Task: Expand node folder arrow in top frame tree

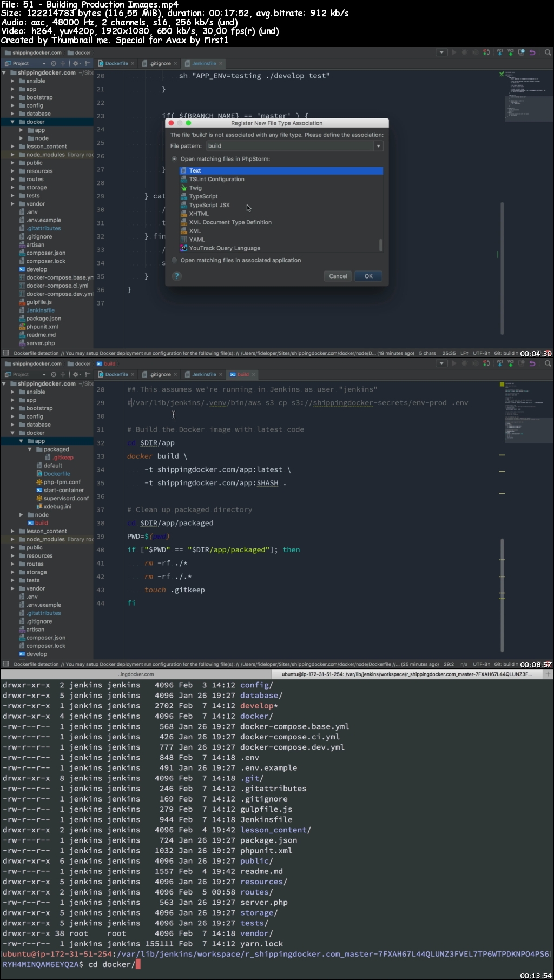Action: 21,138
